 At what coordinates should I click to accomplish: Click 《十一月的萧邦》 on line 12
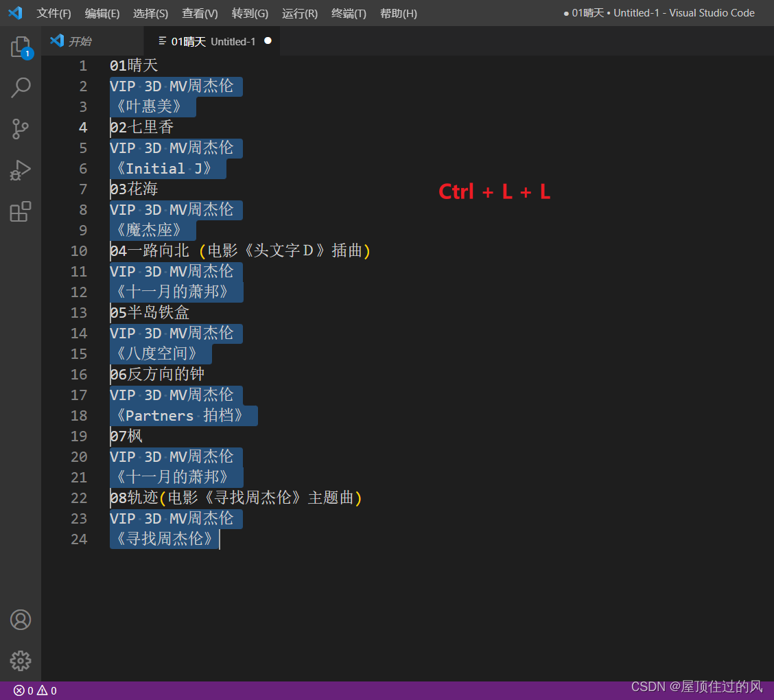172,292
